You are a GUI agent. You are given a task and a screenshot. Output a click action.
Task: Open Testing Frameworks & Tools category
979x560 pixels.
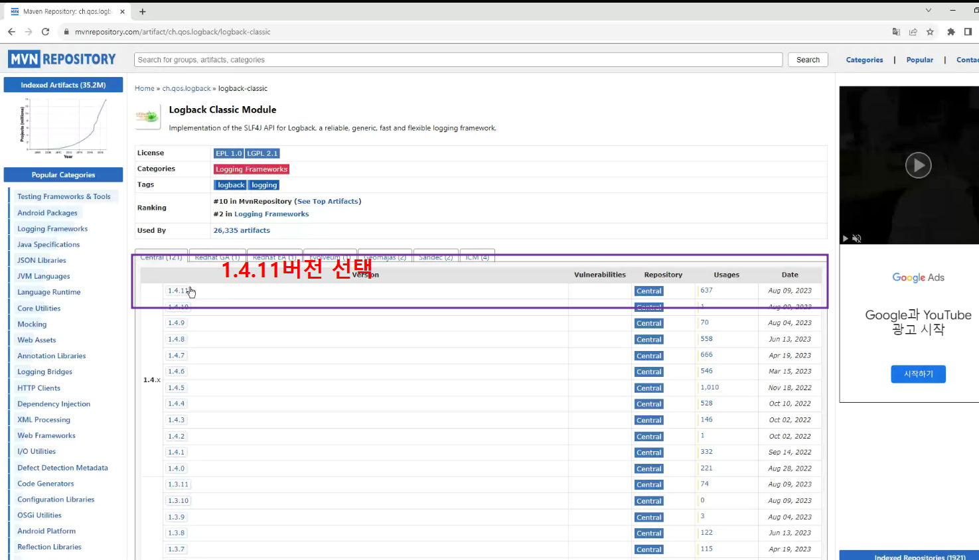click(64, 196)
